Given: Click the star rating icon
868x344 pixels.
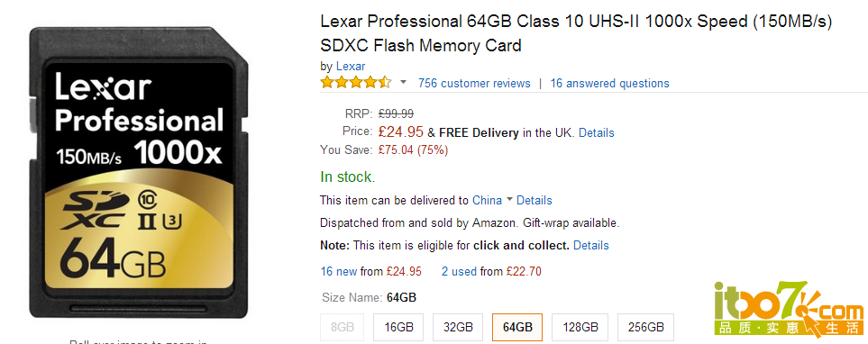Looking at the screenshot, I should [x=356, y=83].
